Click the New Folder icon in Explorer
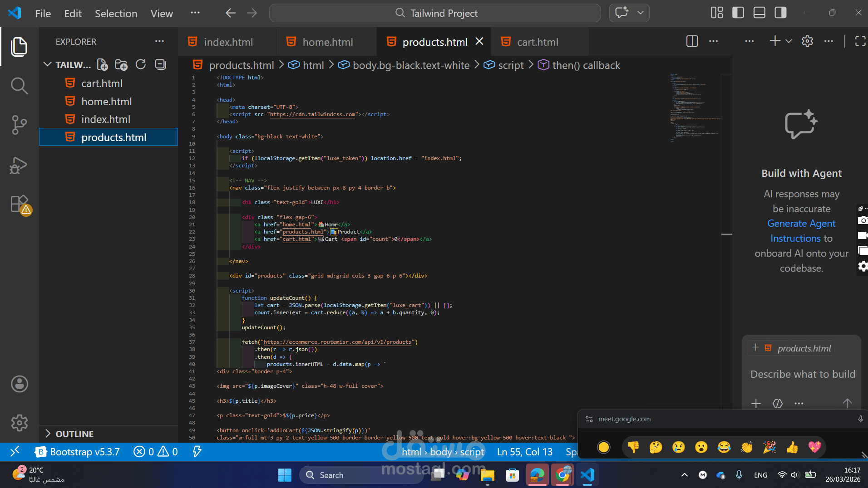The height and width of the screenshot is (488, 868). pos(121,65)
